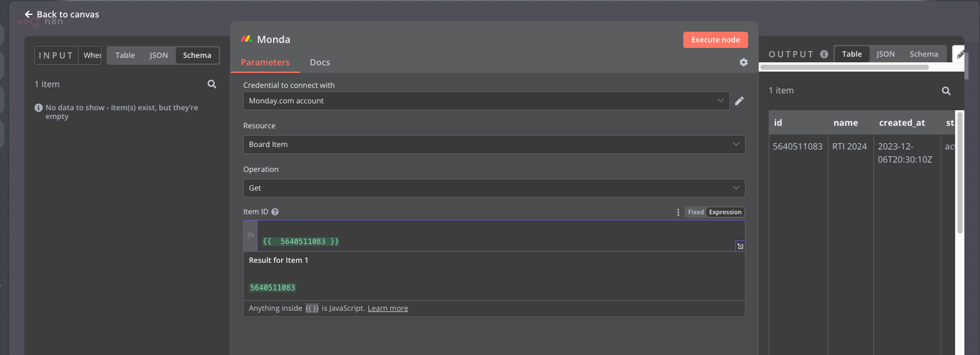Viewport: 980px width, 355px height.
Task: Click the OUTPUT info icon
Action: click(x=824, y=54)
